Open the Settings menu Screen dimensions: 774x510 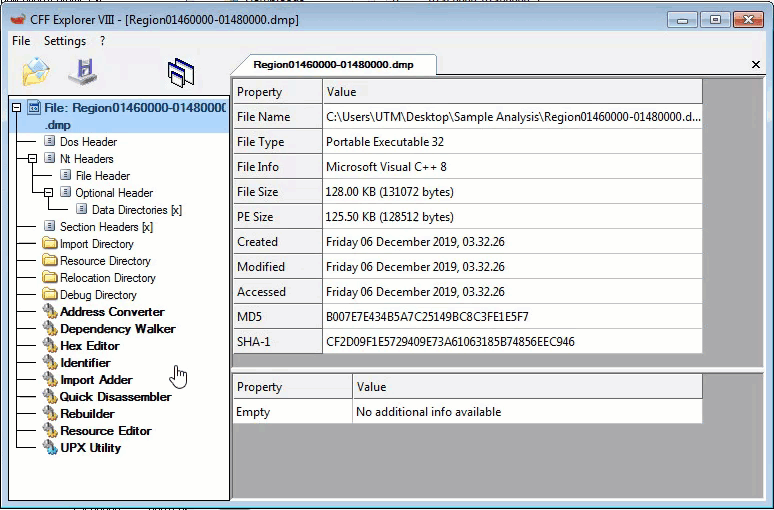(x=65, y=41)
